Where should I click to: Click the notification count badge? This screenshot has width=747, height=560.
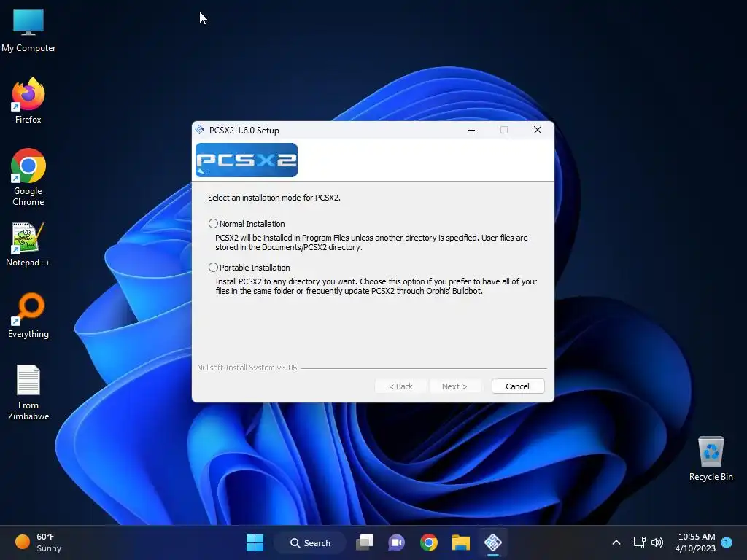[x=727, y=542]
